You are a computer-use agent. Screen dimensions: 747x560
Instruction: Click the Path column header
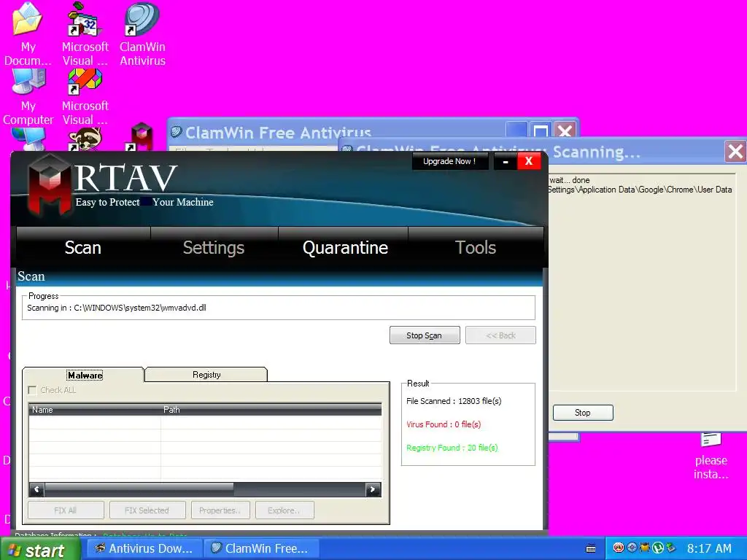coord(271,410)
